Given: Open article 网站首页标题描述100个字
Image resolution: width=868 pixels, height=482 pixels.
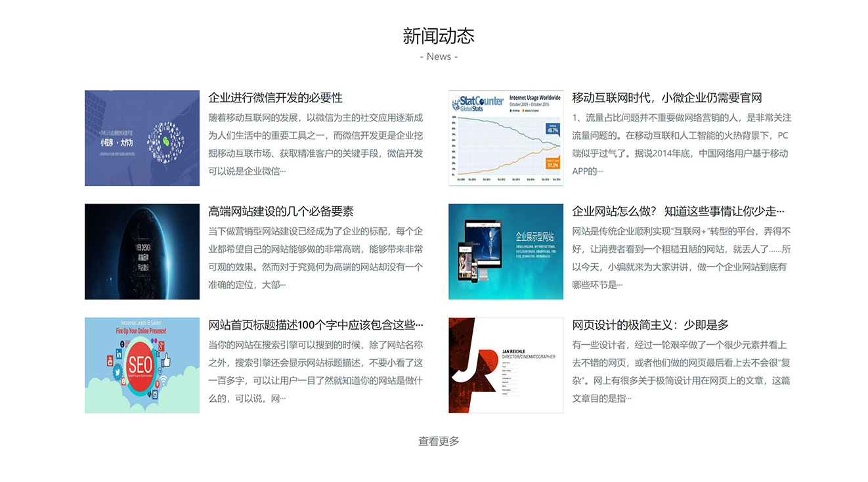Looking at the screenshot, I should tap(316, 325).
